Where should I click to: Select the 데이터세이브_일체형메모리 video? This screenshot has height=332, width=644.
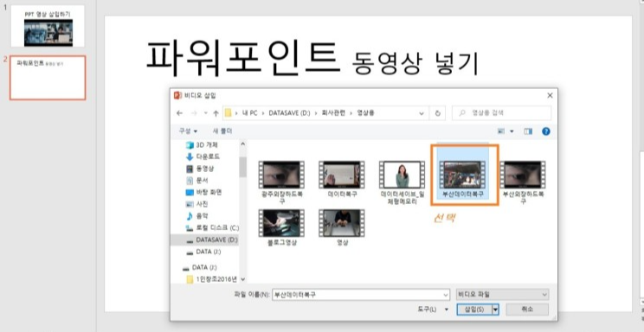point(402,183)
